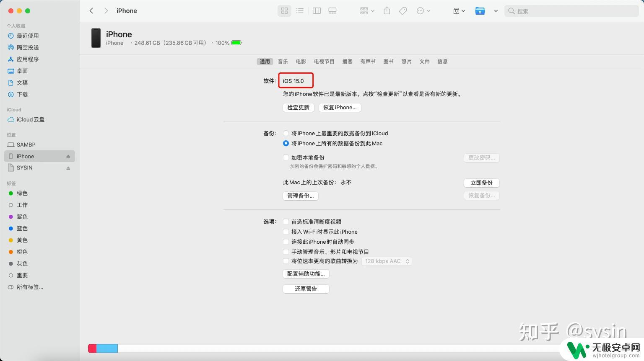Switch to the 照片 tab
This screenshot has height=361, width=644.
pyautogui.click(x=406, y=62)
